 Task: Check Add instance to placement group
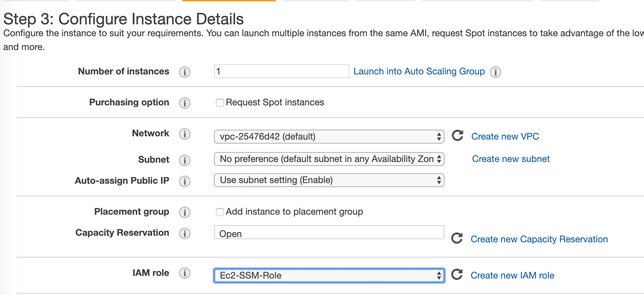pos(220,212)
